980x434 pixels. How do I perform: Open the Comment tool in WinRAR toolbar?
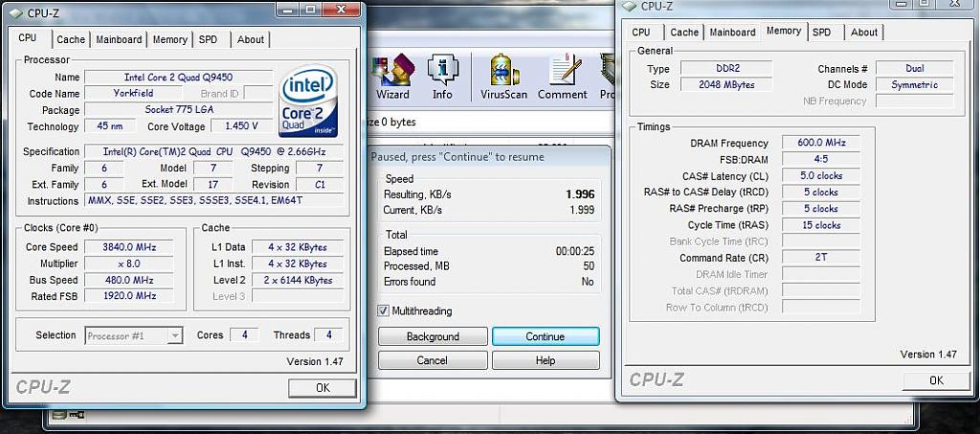(563, 77)
